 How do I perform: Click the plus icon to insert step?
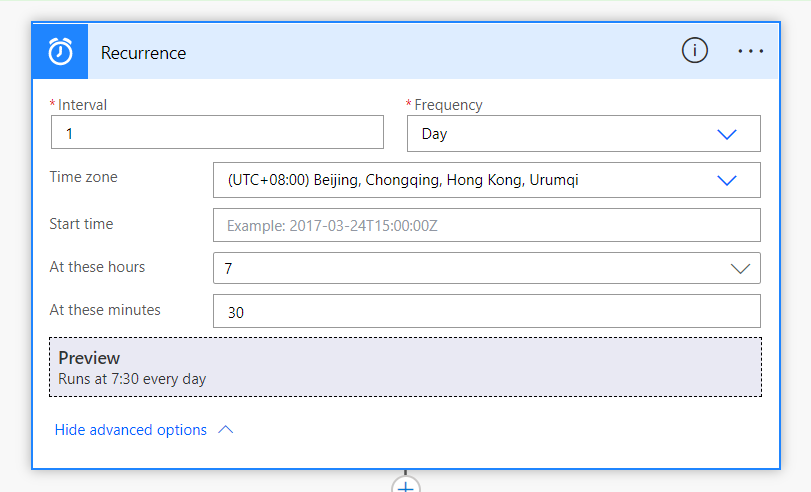pos(405,486)
